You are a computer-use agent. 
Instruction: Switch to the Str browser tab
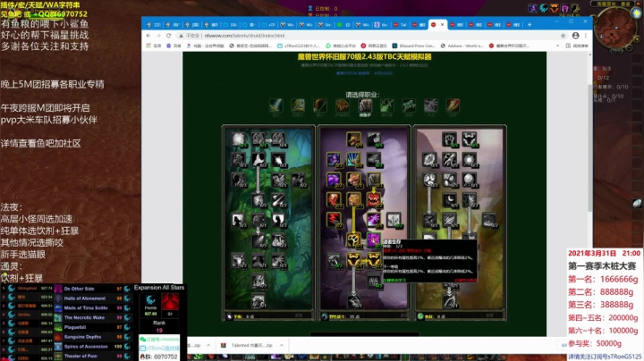tap(325, 25)
